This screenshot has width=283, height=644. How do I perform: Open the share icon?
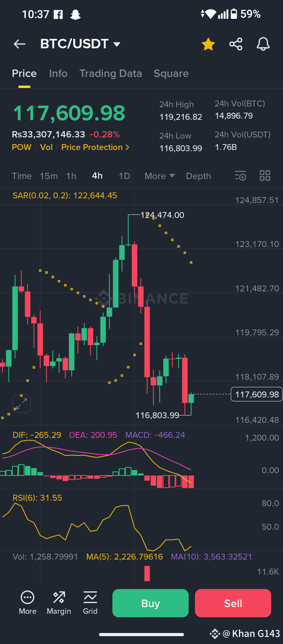tap(236, 44)
